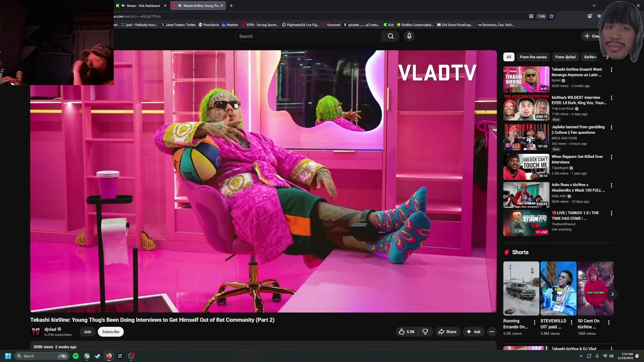Open the Latest Tweets / Twitter bookmark

178,25
